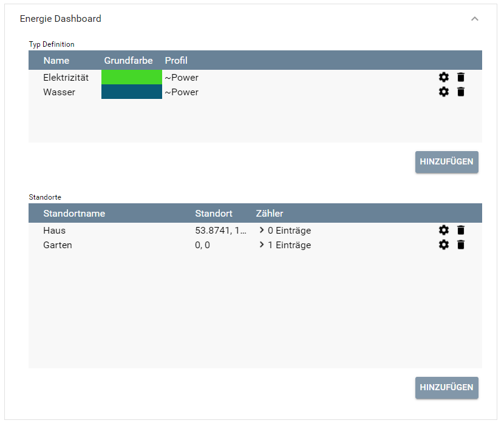Change the teal base color of Wasser
Image resolution: width=504 pixels, height=426 pixels.
[131, 92]
